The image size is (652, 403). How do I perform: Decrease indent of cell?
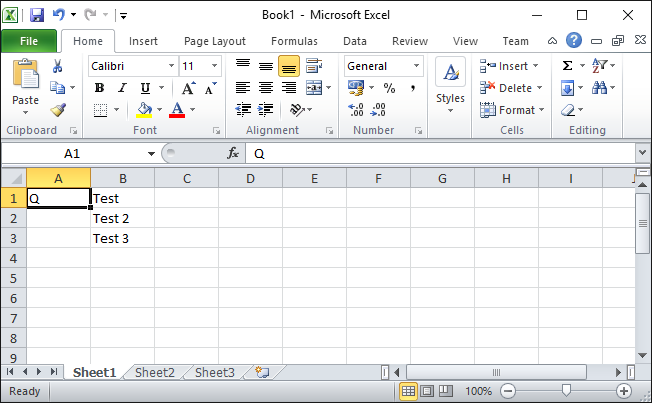[x=243, y=110]
